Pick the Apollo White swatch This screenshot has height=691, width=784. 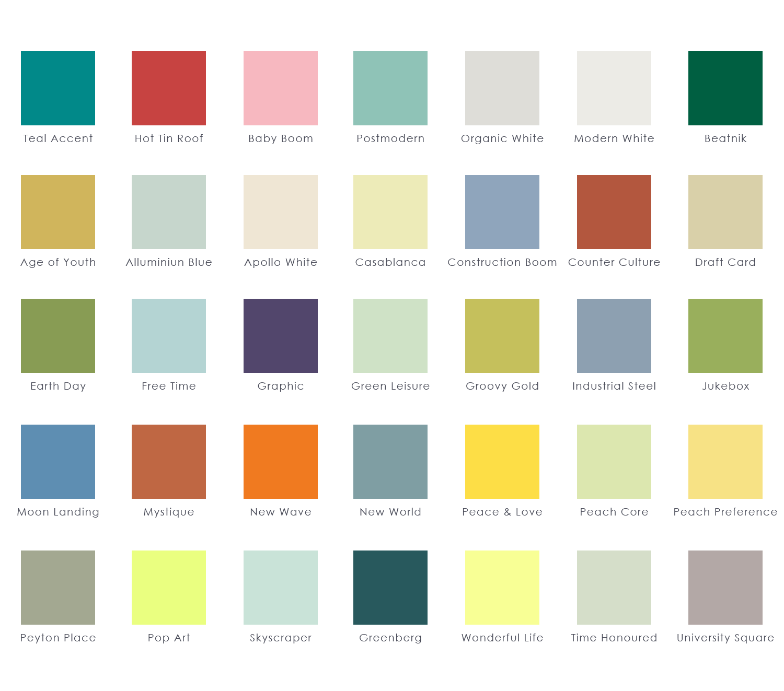click(281, 212)
